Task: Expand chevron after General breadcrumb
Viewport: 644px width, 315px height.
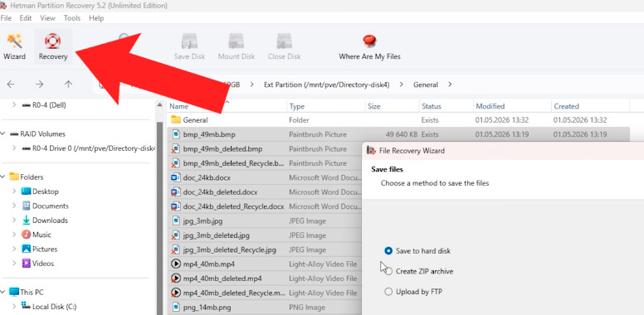Action: 450,85
